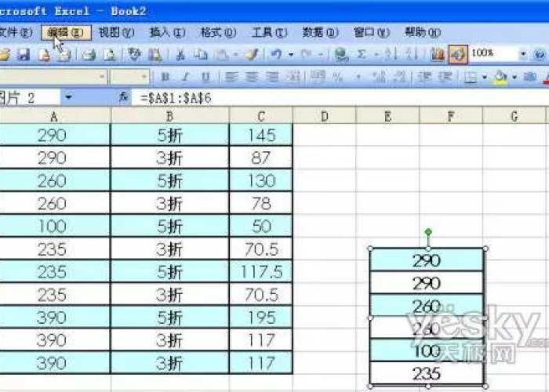Run the Spelling check icon

[x=134, y=55]
